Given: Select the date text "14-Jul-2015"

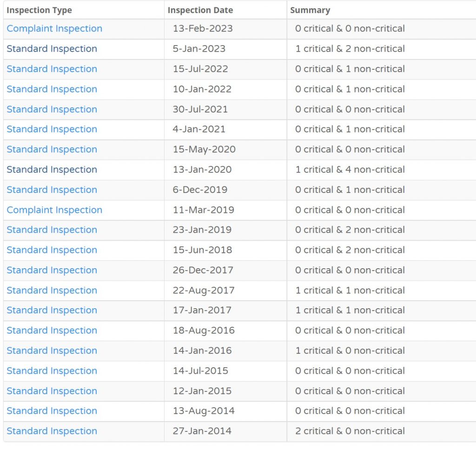Looking at the screenshot, I should tap(200, 370).
